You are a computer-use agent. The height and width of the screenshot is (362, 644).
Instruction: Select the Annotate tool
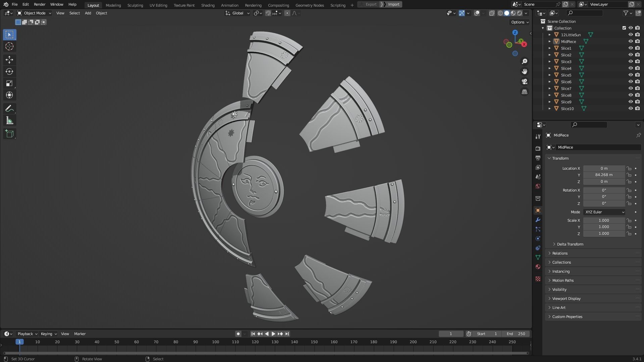tap(9, 109)
